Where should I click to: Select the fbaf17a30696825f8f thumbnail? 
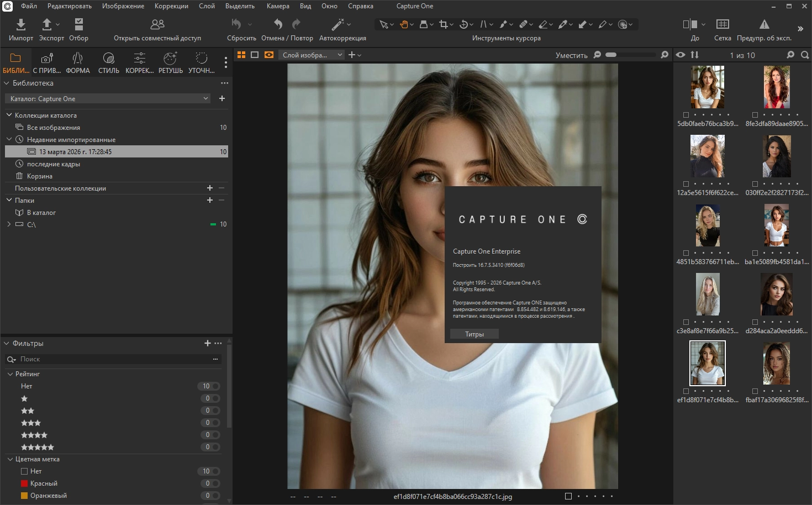[776, 364]
